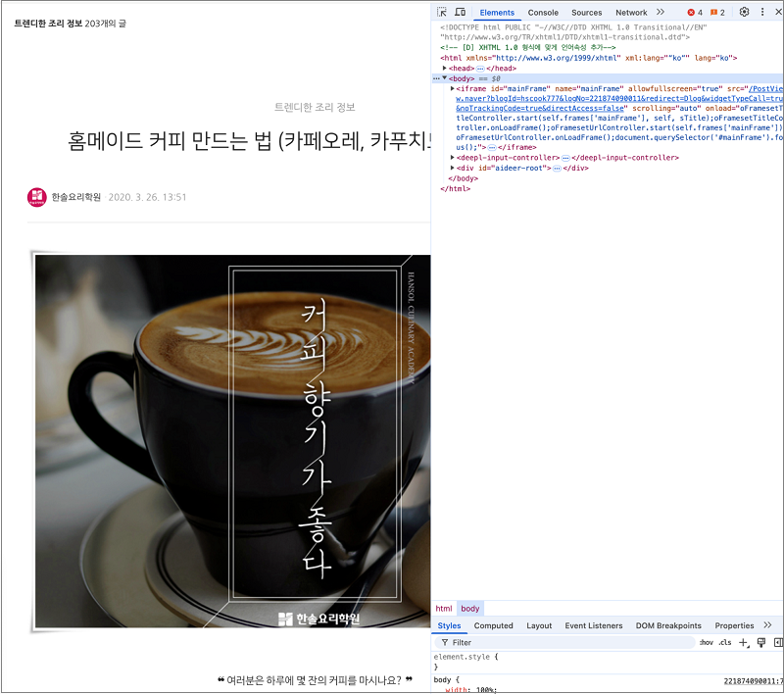
Task: Collapse the body element node
Action: pos(445,77)
